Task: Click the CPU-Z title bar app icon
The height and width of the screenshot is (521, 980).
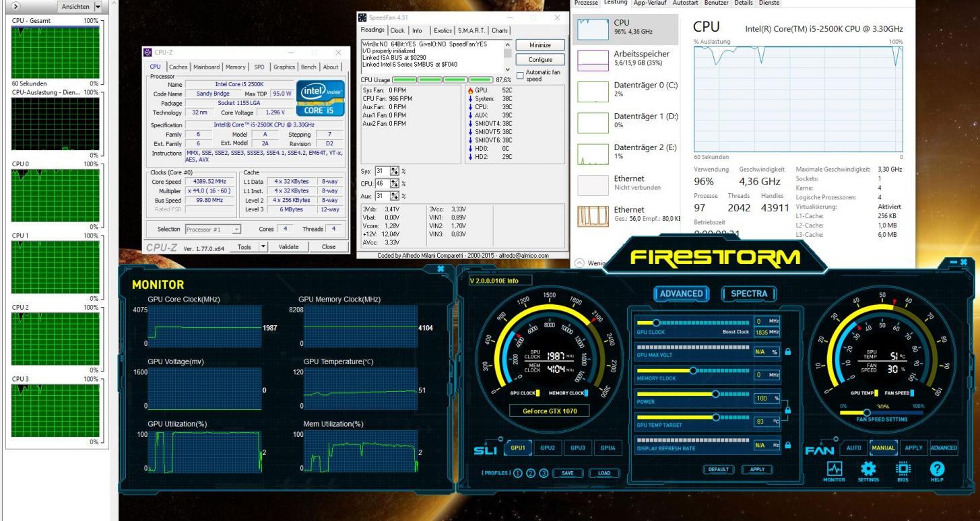Action: click(149, 53)
